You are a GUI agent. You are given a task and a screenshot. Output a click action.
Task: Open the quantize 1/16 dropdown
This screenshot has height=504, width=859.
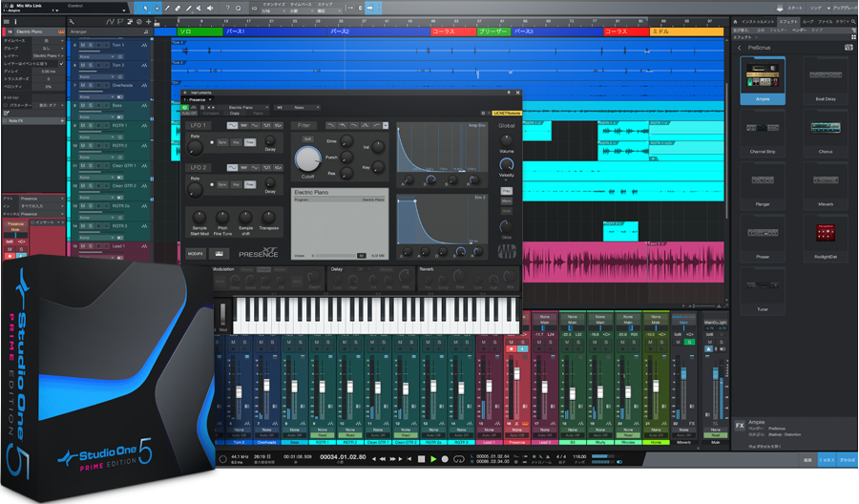point(272,10)
